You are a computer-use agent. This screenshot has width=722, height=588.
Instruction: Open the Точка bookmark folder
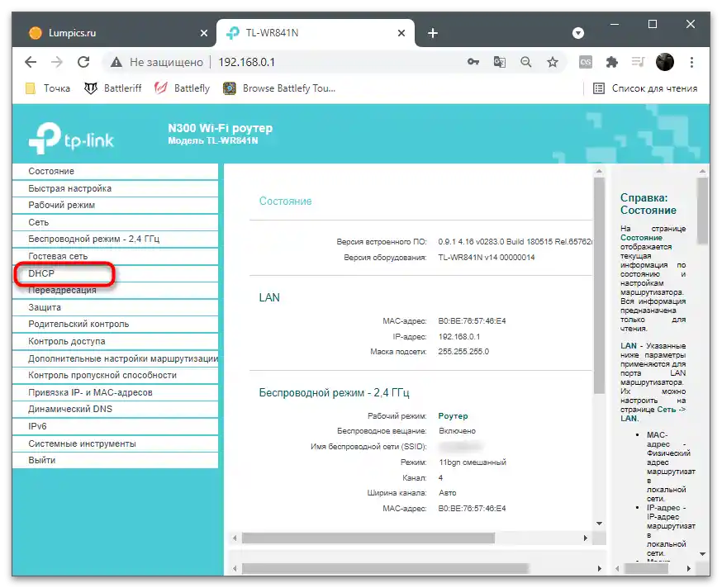[49, 88]
